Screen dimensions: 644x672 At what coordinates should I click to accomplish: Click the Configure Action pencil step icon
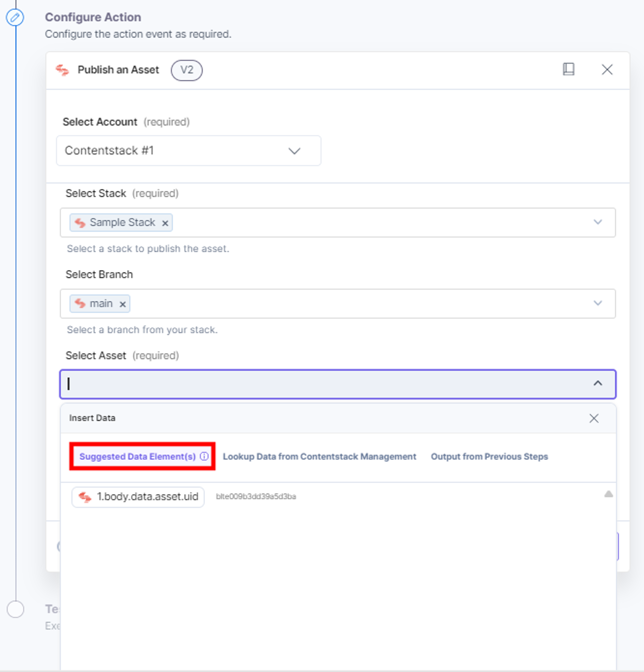coord(15,17)
